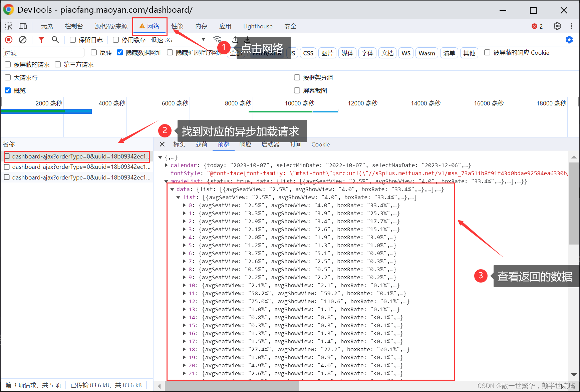The image size is (580, 392).
Task: Expand list item 21
Action: coord(184,373)
